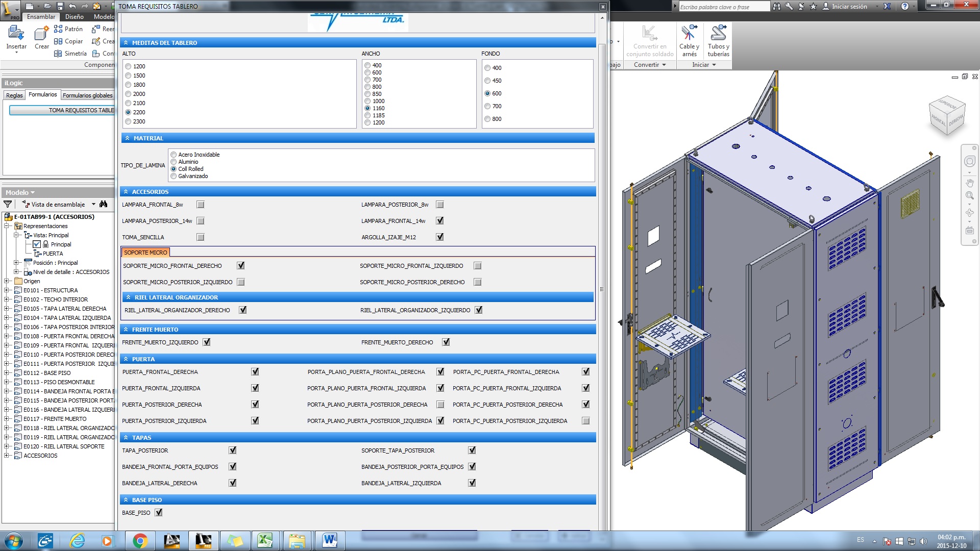
Task: Click the Simetría mirror tool
Action: point(70,54)
